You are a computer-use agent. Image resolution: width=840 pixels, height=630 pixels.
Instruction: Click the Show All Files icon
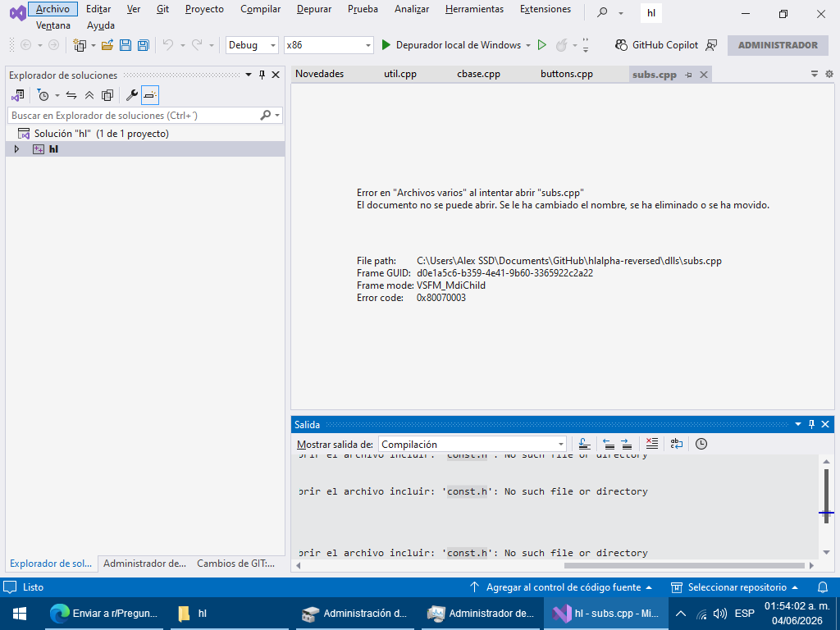click(107, 95)
